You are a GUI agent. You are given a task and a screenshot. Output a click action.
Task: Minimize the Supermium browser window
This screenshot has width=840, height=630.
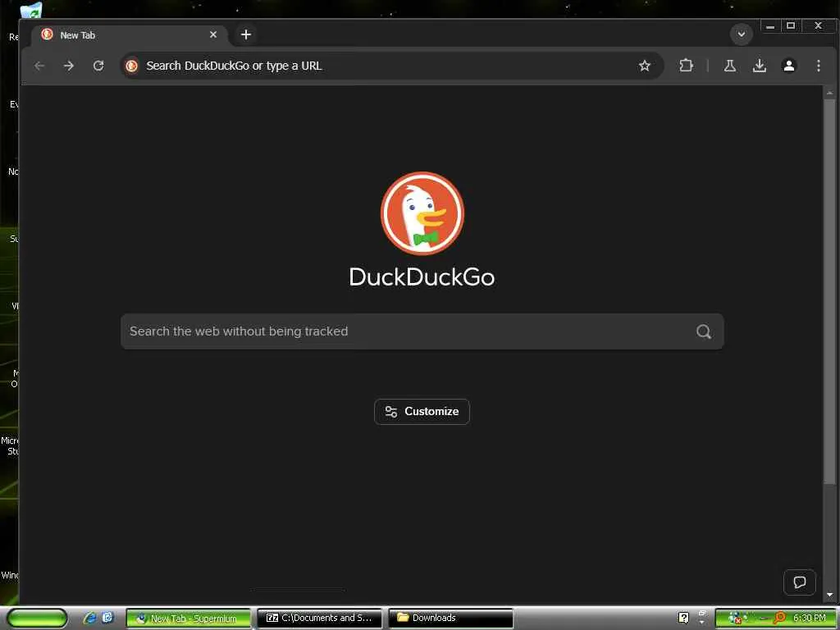coord(769,26)
